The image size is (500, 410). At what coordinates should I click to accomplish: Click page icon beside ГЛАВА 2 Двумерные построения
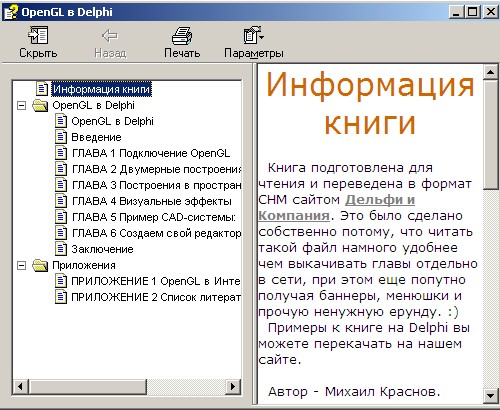click(x=61, y=169)
